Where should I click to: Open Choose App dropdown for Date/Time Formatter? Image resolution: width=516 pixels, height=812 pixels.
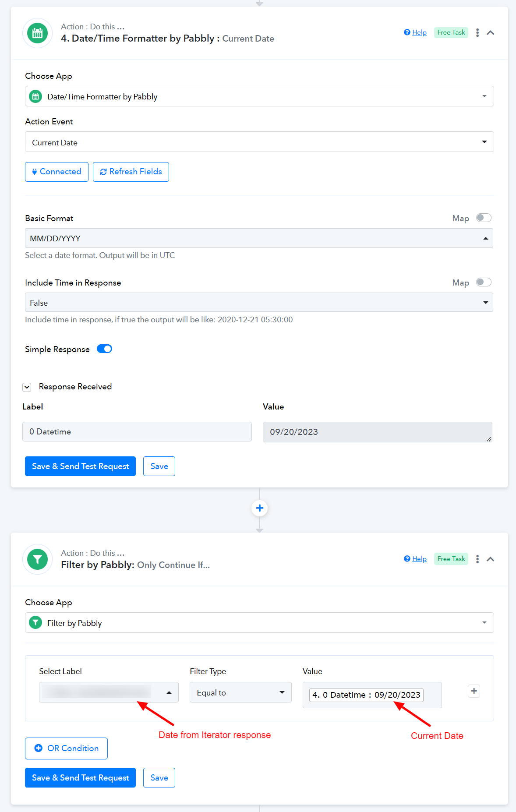pyautogui.click(x=259, y=96)
